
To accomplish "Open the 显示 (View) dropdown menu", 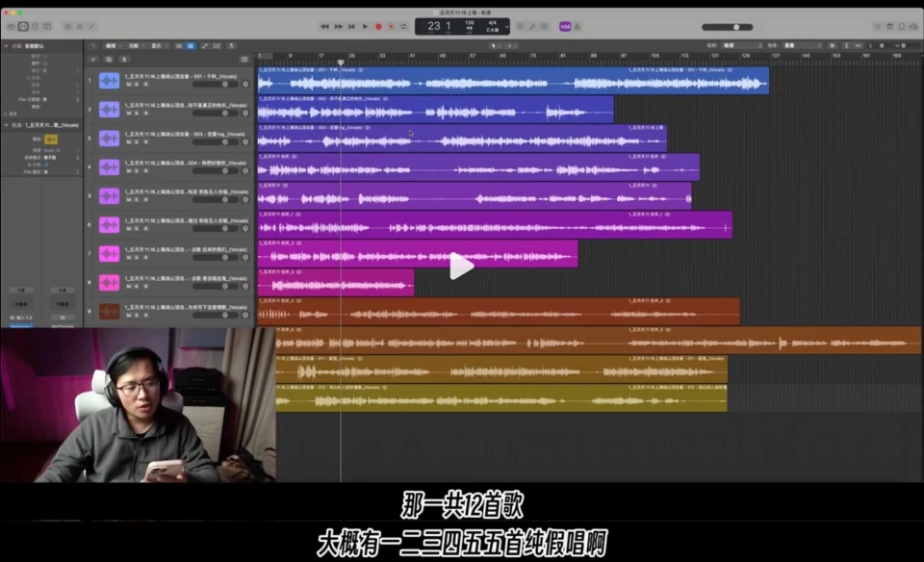I will click(x=157, y=45).
